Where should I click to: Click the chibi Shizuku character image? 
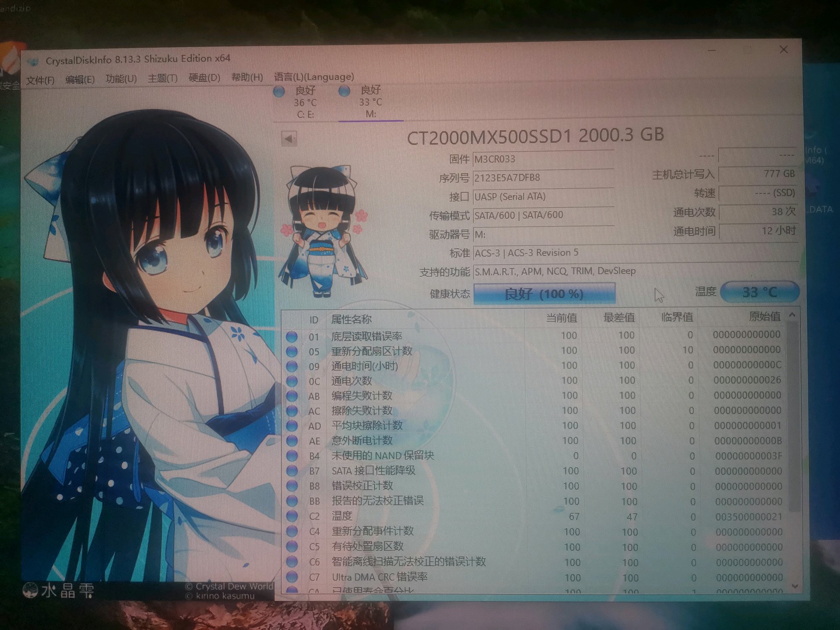tap(323, 231)
